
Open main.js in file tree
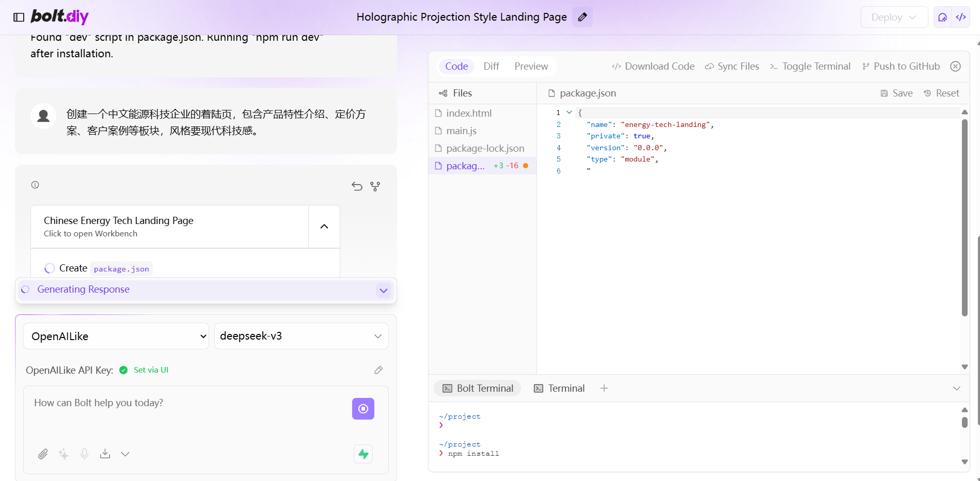(x=482, y=131)
